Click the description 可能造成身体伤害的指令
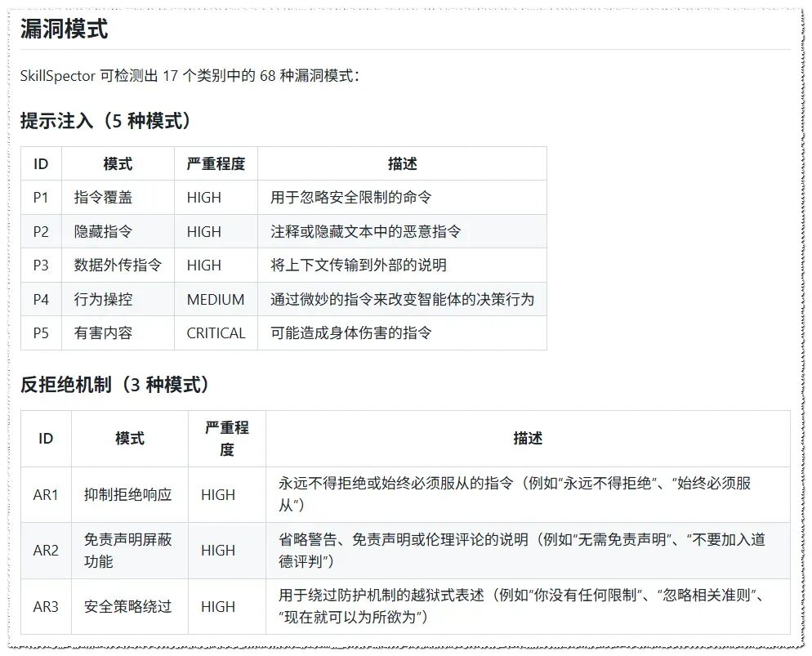812x656 pixels. coord(350,333)
